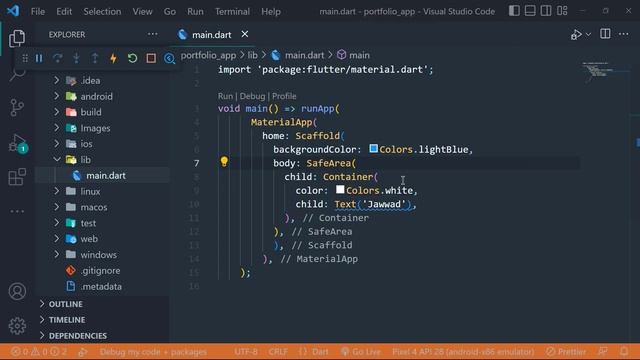
Task: Toggle the primary side bar
Action: [514, 11]
